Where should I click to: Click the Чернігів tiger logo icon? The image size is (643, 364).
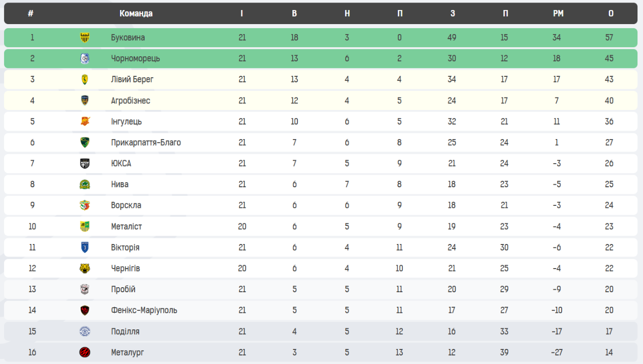coord(85,269)
